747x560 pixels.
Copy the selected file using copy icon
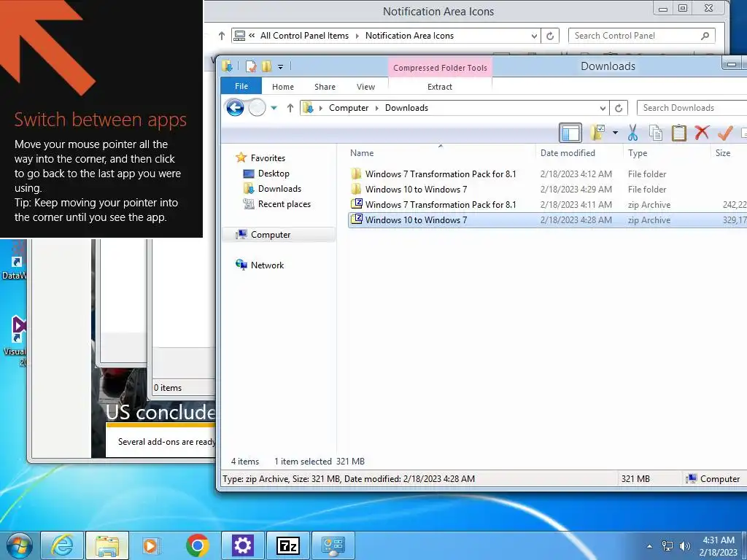pyautogui.click(x=656, y=133)
